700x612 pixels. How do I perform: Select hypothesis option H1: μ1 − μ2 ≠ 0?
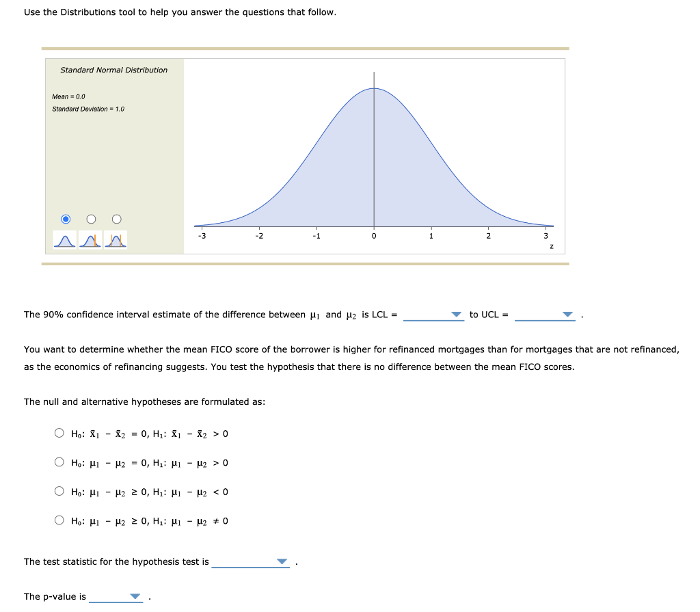click(59, 519)
